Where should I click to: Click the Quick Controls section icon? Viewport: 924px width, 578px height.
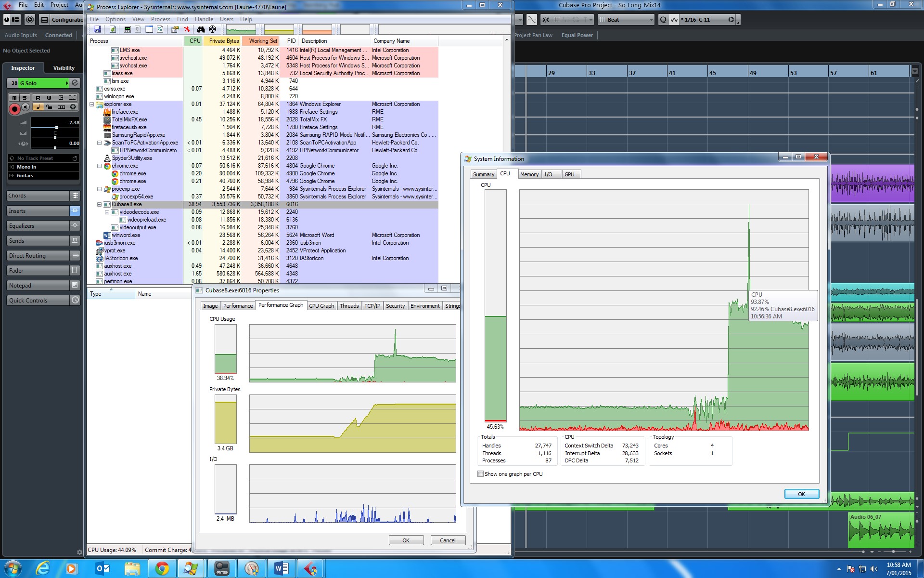75,300
